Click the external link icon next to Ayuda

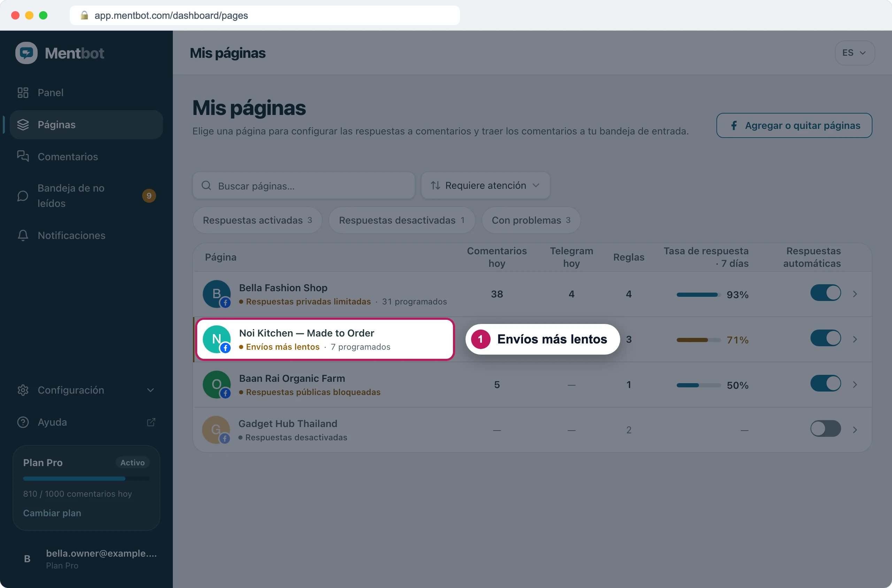(151, 422)
